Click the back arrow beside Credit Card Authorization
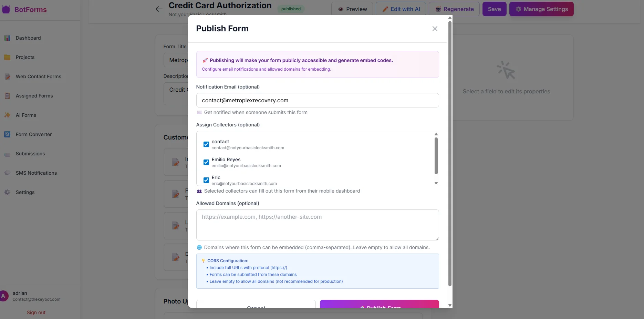The height and width of the screenshot is (319, 644). [158, 9]
